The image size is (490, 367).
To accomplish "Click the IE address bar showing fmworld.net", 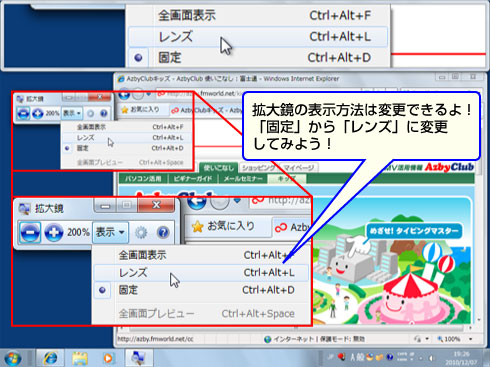I will 200,94.
